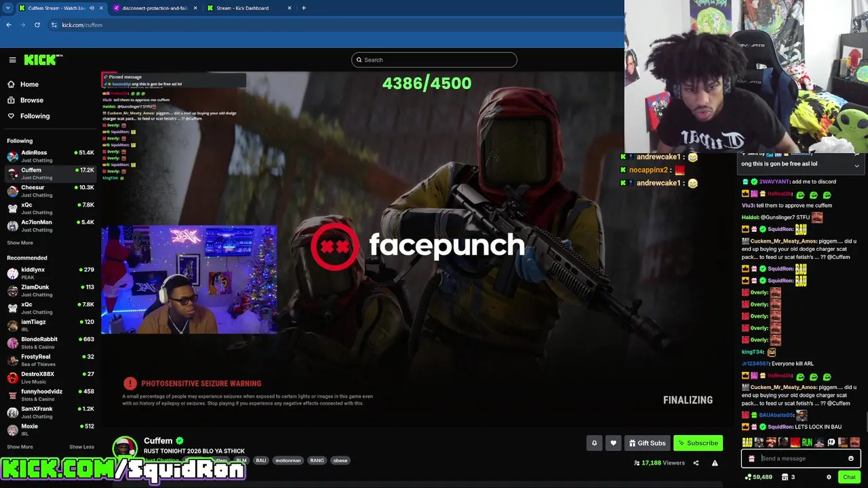Screen dimensions: 868x488
Task: Click into Send a message field
Action: coord(800,458)
